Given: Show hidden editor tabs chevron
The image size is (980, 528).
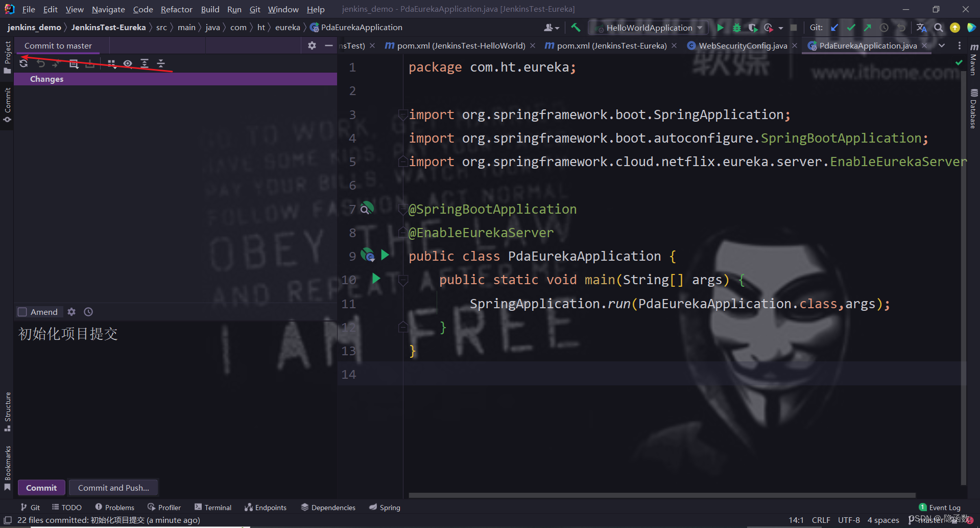Looking at the screenshot, I should point(942,45).
